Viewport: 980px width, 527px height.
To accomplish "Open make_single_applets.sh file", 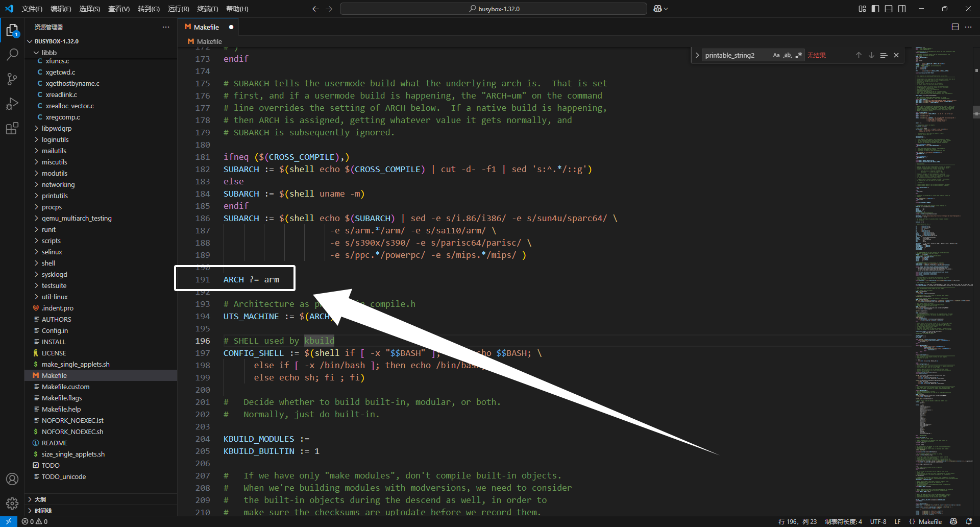I will tap(101, 364).
